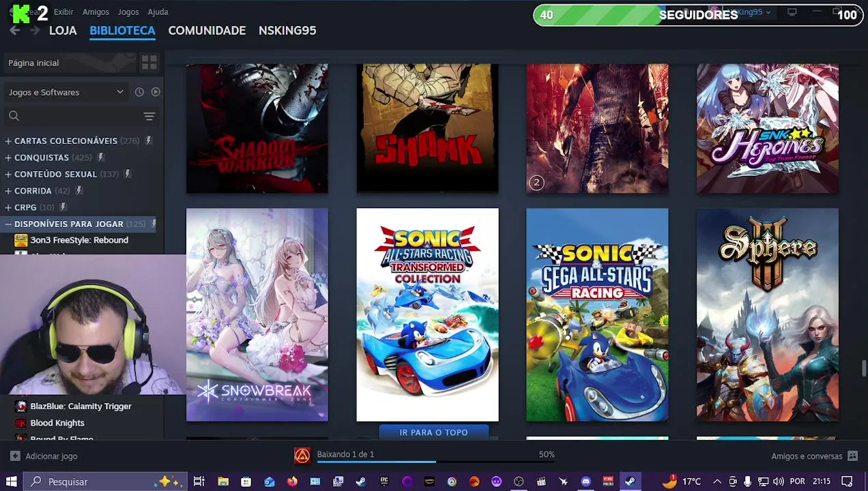Open Sonic & Sega All-Stars Racing cover

(597, 315)
